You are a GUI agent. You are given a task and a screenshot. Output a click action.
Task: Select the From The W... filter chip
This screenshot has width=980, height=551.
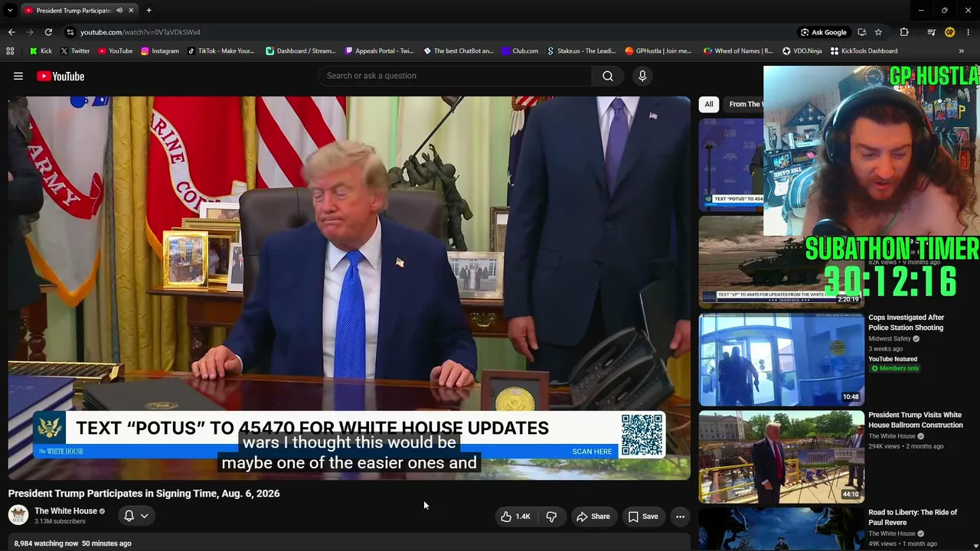click(744, 104)
